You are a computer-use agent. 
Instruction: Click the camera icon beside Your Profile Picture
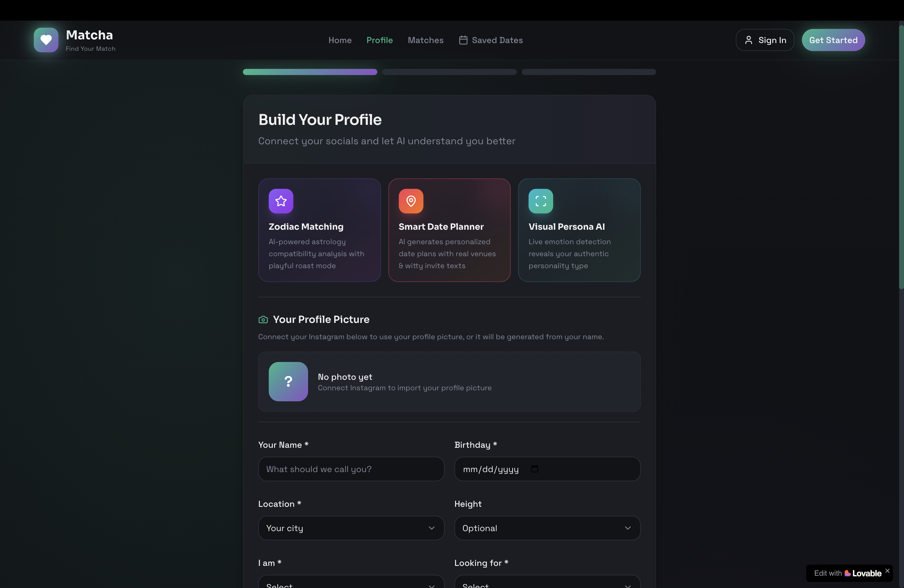[263, 320]
